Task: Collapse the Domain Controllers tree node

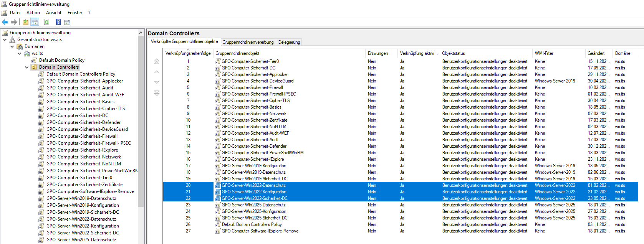Action: pos(26,67)
